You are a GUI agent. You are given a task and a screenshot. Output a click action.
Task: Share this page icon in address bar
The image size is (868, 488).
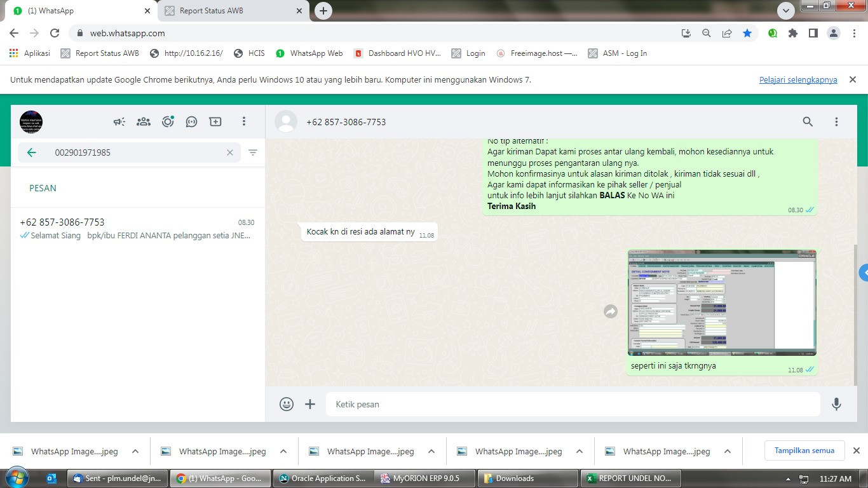(x=727, y=33)
